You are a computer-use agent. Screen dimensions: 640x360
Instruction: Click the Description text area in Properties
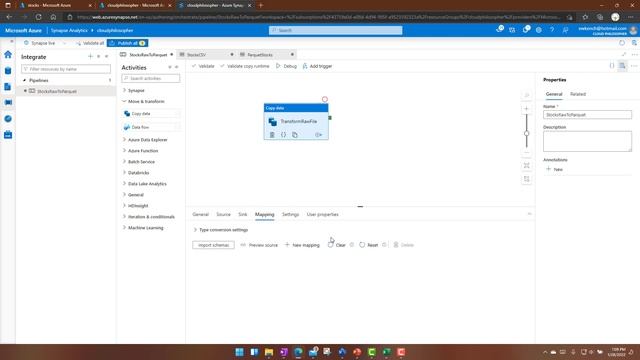coord(587,141)
